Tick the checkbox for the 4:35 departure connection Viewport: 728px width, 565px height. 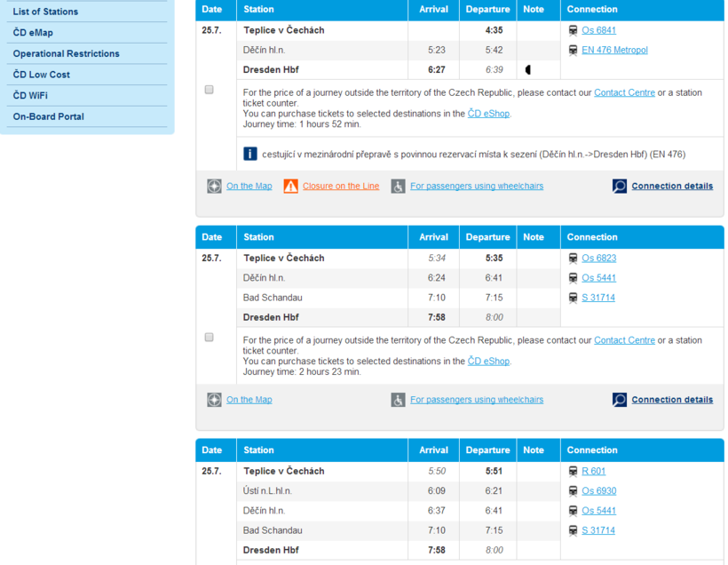tap(209, 90)
